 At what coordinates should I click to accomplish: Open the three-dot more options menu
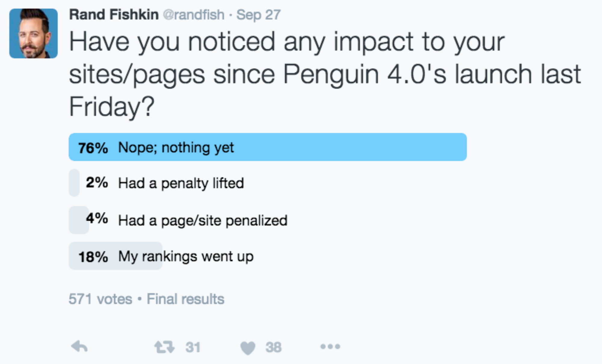330,347
